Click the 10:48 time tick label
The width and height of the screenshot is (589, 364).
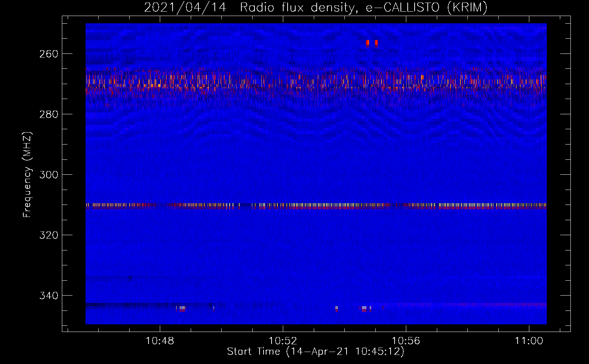point(160,341)
